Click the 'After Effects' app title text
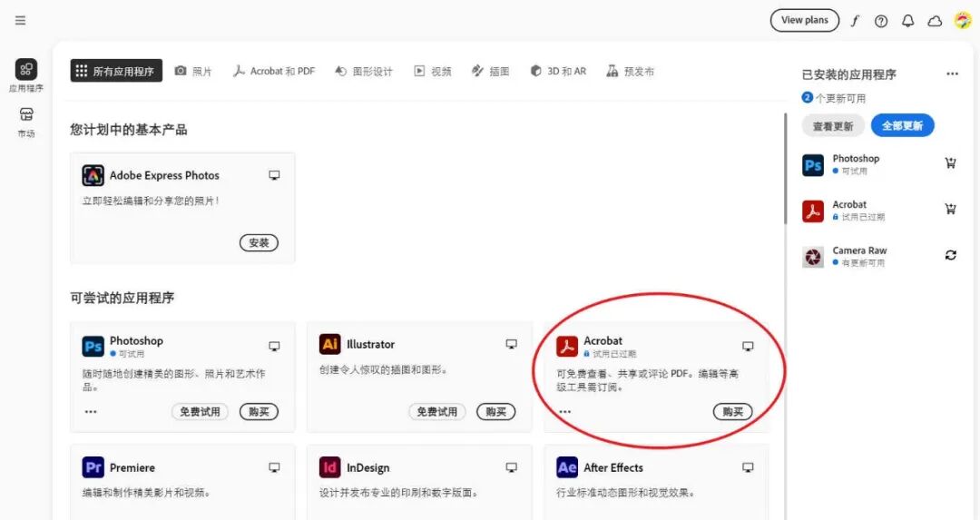The height and width of the screenshot is (520, 980). [x=613, y=467]
